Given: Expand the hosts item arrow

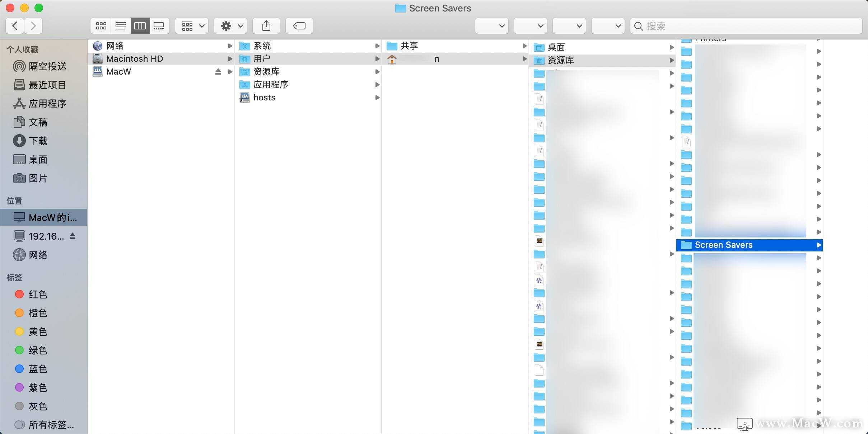Looking at the screenshot, I should (377, 98).
